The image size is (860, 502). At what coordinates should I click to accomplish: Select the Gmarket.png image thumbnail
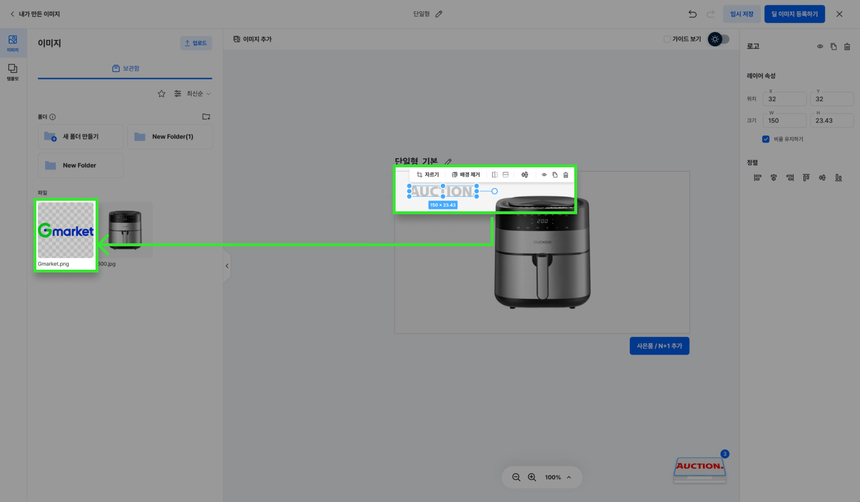66,231
